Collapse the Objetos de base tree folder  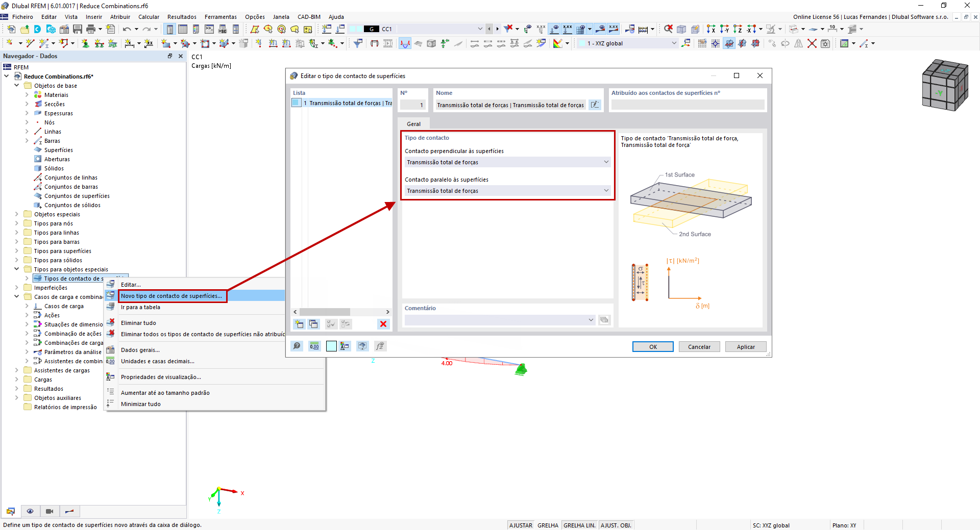pos(17,86)
